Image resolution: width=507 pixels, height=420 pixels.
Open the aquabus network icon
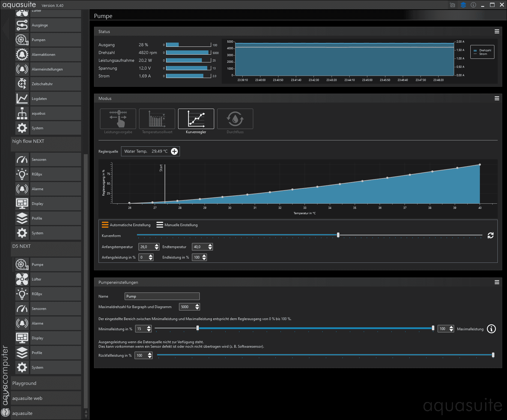pos(22,113)
